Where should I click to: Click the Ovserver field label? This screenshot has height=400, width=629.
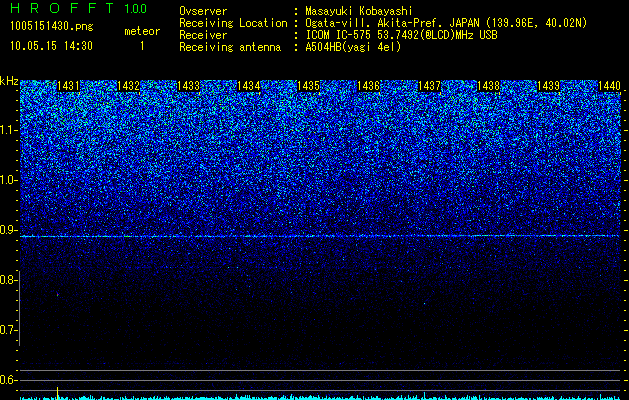click(203, 11)
